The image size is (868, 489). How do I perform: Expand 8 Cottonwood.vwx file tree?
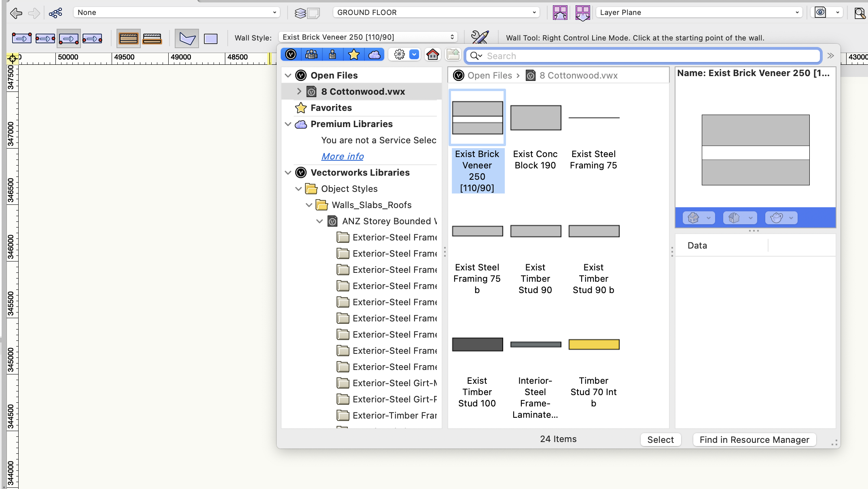299,91
